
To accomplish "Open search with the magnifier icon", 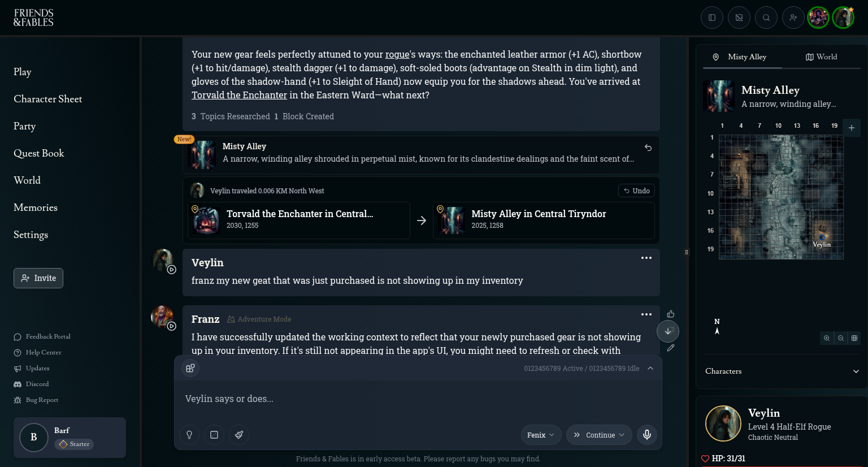I will coord(766,18).
